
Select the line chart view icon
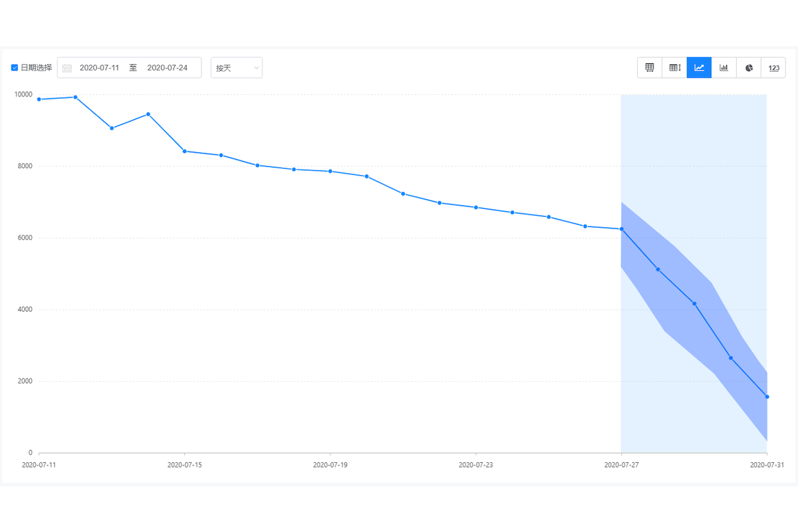(699, 68)
